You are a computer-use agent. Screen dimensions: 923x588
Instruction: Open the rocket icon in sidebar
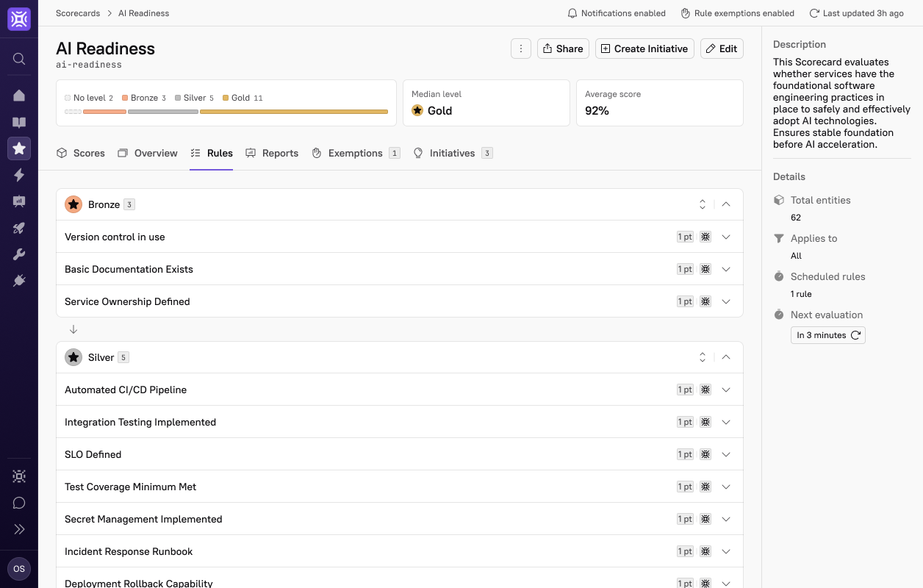click(19, 228)
